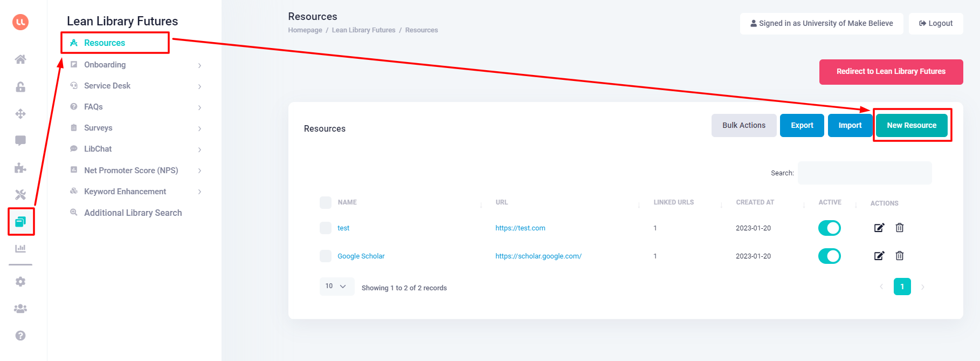Sort by the URL column header
Screen dimensions: 980x361
coord(501,202)
